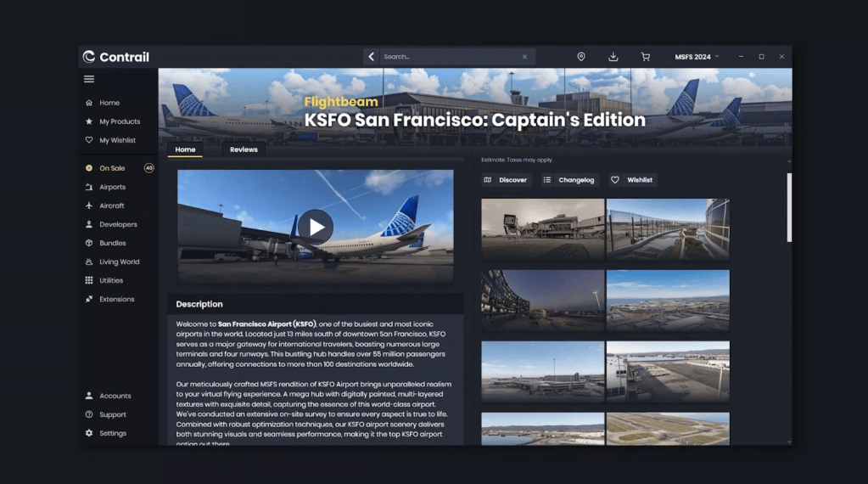The width and height of the screenshot is (868, 484).
Task: Click the Contrail logo
Action: tap(115, 57)
